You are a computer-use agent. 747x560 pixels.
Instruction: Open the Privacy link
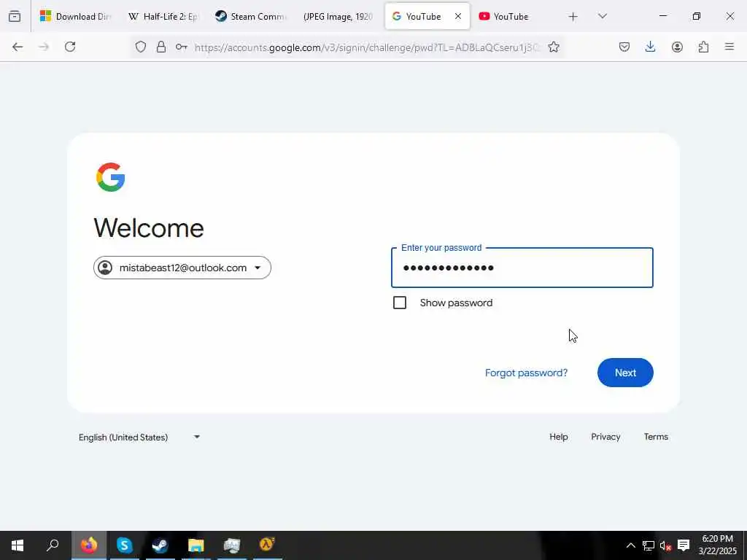pos(605,437)
